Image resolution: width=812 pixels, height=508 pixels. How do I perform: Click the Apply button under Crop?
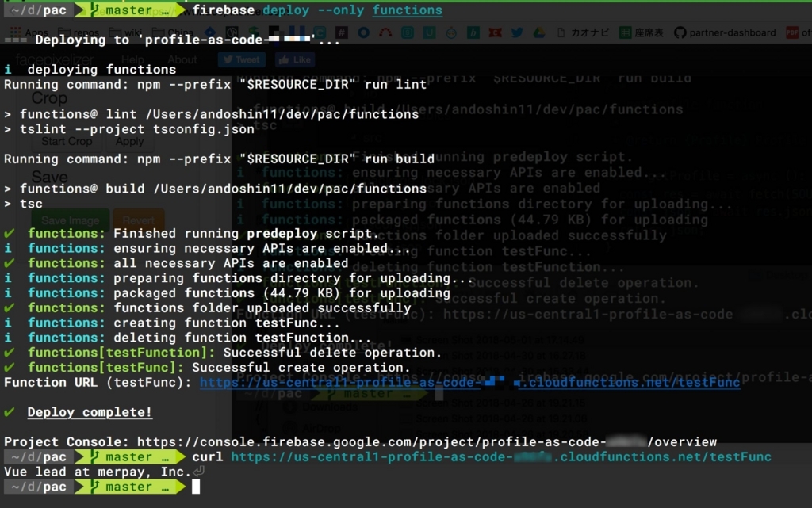click(x=129, y=141)
